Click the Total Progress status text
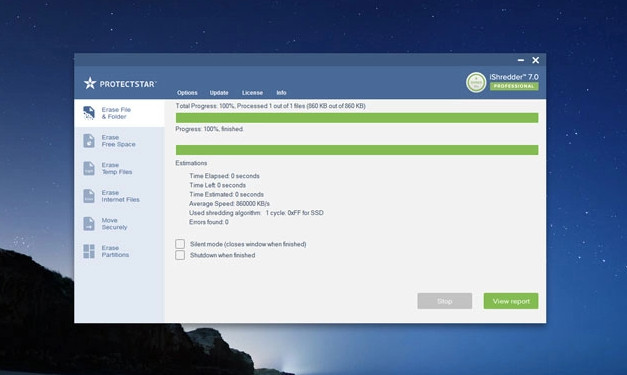 click(270, 106)
